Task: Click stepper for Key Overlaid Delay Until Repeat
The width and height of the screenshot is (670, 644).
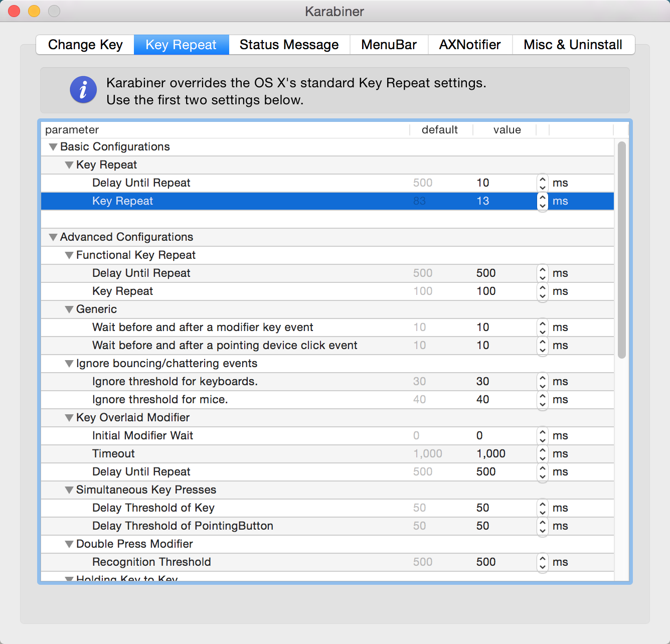Action: coord(542,472)
